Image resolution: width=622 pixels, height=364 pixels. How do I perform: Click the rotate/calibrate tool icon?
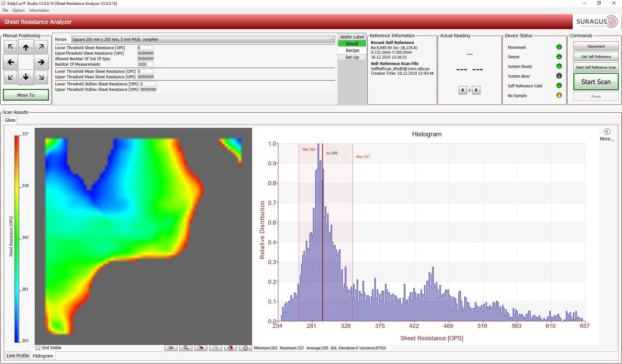tap(245, 348)
